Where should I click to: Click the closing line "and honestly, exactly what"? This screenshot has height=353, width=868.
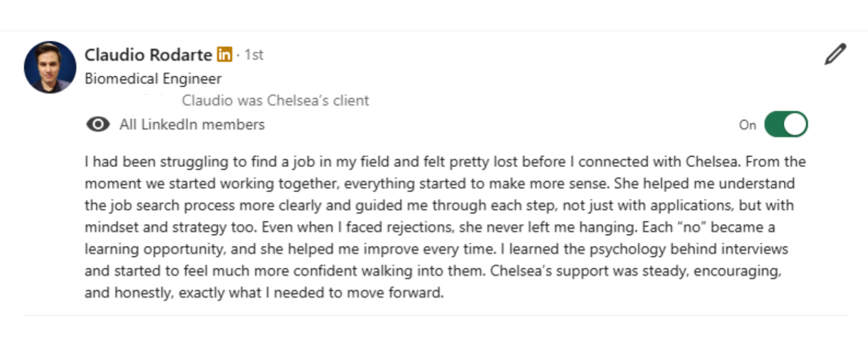(x=264, y=293)
